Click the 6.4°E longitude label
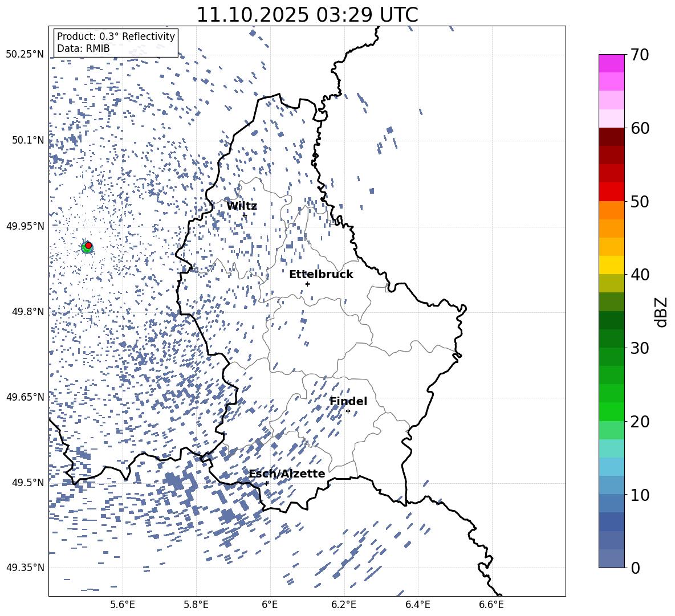 point(417,605)
